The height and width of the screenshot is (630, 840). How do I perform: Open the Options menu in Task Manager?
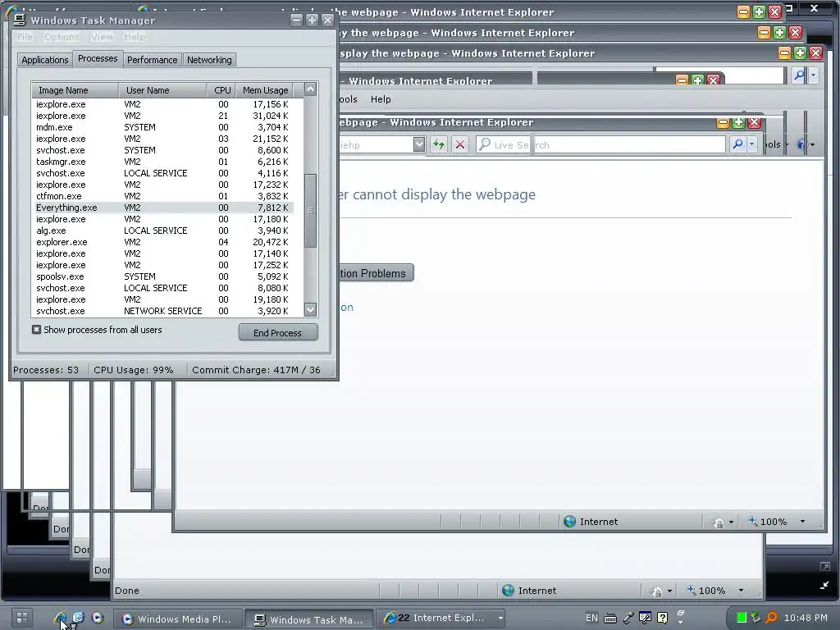pos(62,37)
